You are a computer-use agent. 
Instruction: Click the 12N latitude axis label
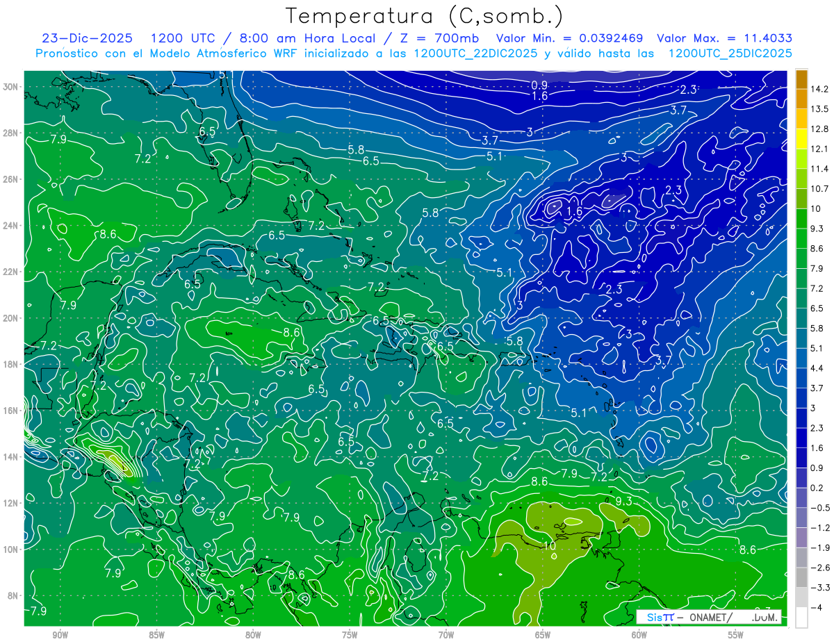11,503
